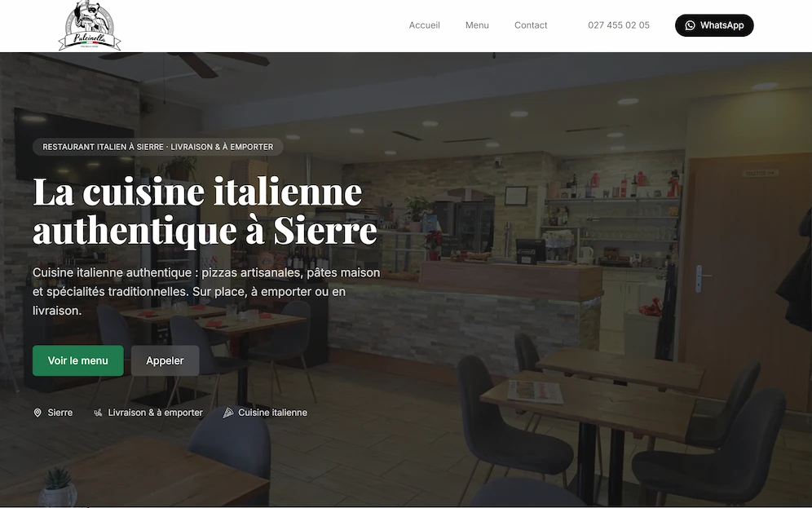Call the phone number 027 455 02 05
812x508 pixels.
point(618,25)
